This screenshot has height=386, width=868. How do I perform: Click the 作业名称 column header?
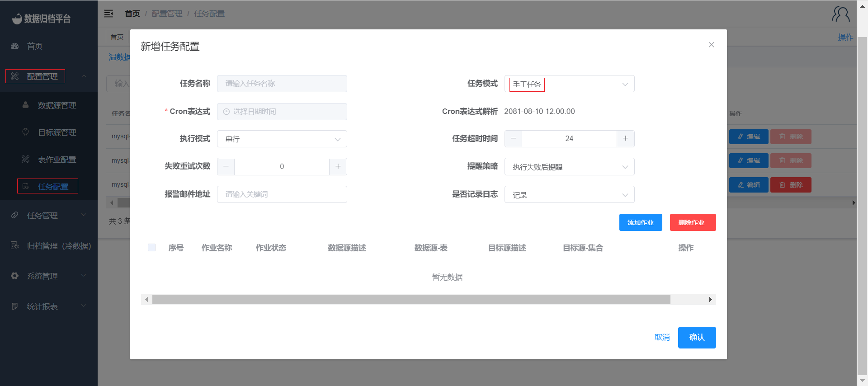[217, 248]
